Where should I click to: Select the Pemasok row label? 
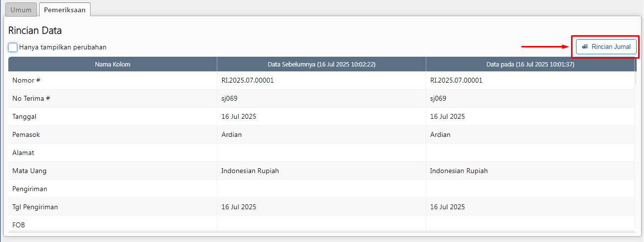pyautogui.click(x=25, y=134)
